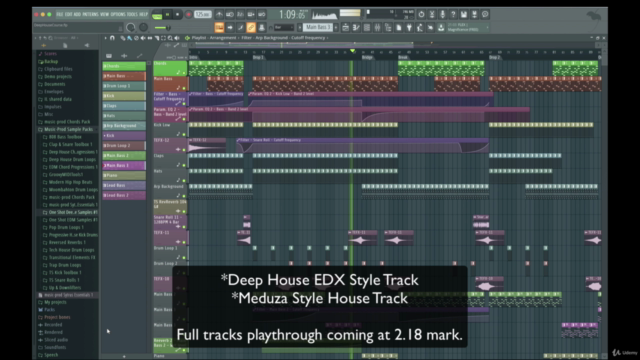Select the playlist paint brush tool
The height and width of the screenshot is (360, 640).
point(129,38)
